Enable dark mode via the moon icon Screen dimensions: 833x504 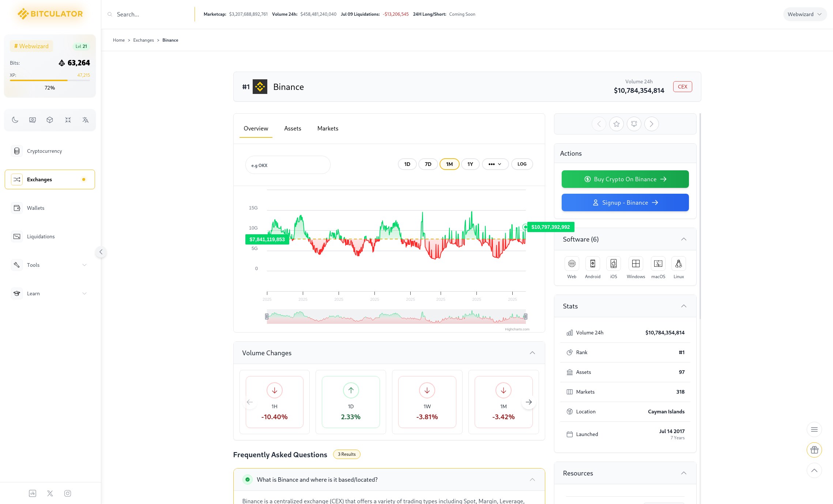pyautogui.click(x=15, y=120)
